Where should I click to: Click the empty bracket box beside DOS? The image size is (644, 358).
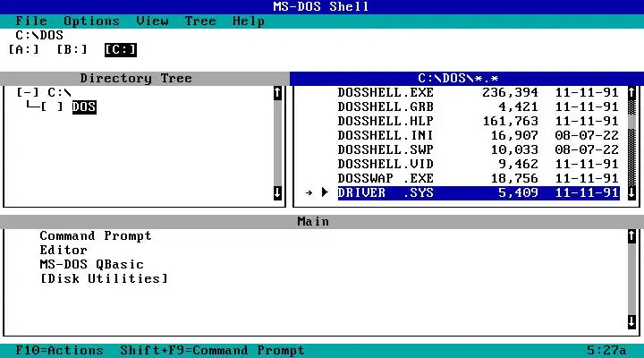click(x=52, y=107)
